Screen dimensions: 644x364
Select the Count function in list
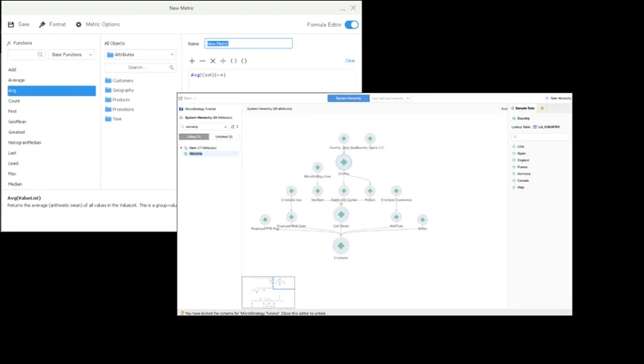[14, 101]
